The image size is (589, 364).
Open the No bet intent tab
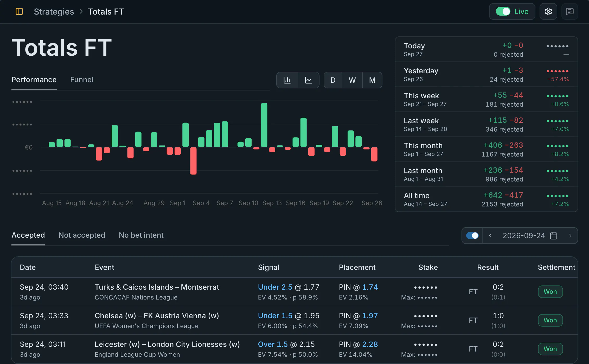(x=141, y=235)
